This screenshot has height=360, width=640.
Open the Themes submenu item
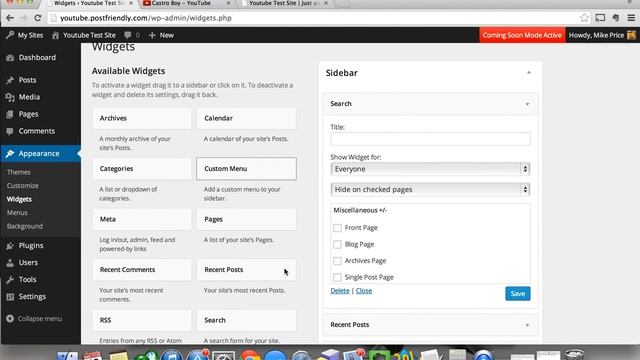pyautogui.click(x=18, y=172)
